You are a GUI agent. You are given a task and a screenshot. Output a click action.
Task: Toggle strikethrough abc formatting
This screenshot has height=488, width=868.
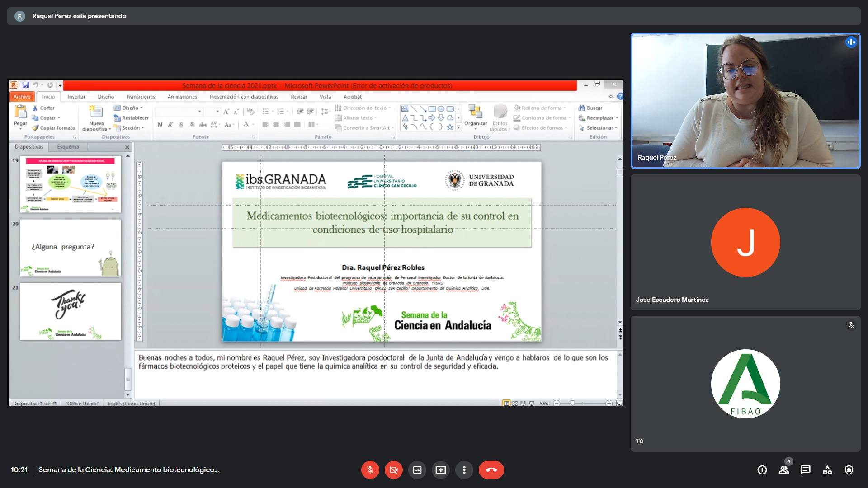pos(203,125)
